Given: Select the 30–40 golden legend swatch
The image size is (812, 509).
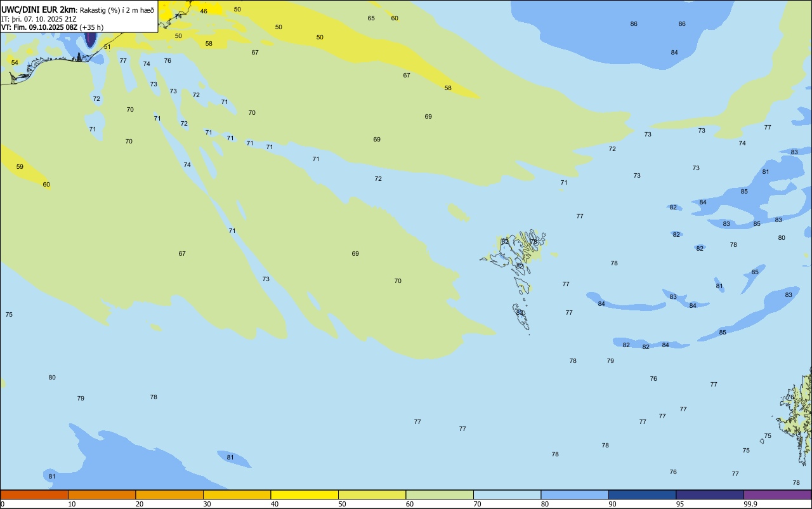Looking at the screenshot, I should (x=237, y=494).
